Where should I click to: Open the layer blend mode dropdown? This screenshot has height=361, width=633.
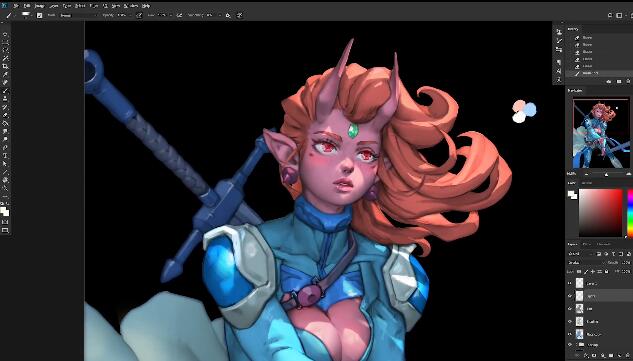(x=587, y=263)
